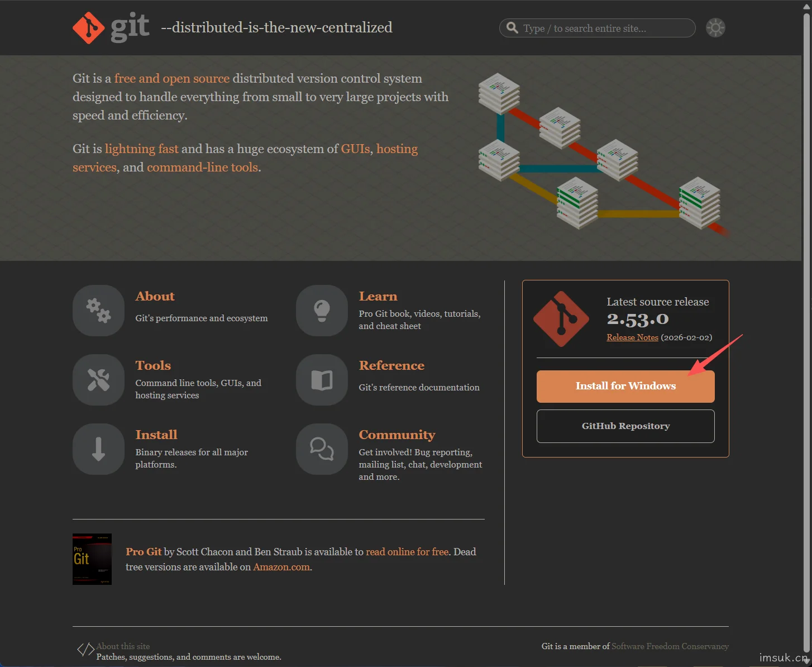Follow the 'command-line tools' link
This screenshot has width=812, height=667.
click(x=202, y=167)
